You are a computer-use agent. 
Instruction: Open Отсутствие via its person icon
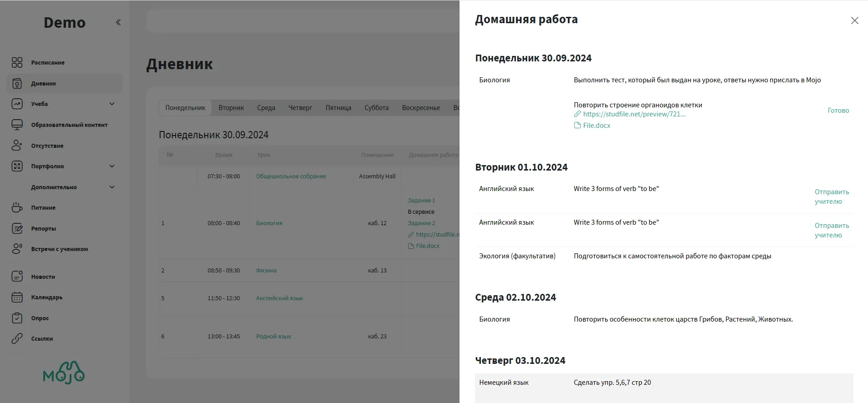click(17, 146)
